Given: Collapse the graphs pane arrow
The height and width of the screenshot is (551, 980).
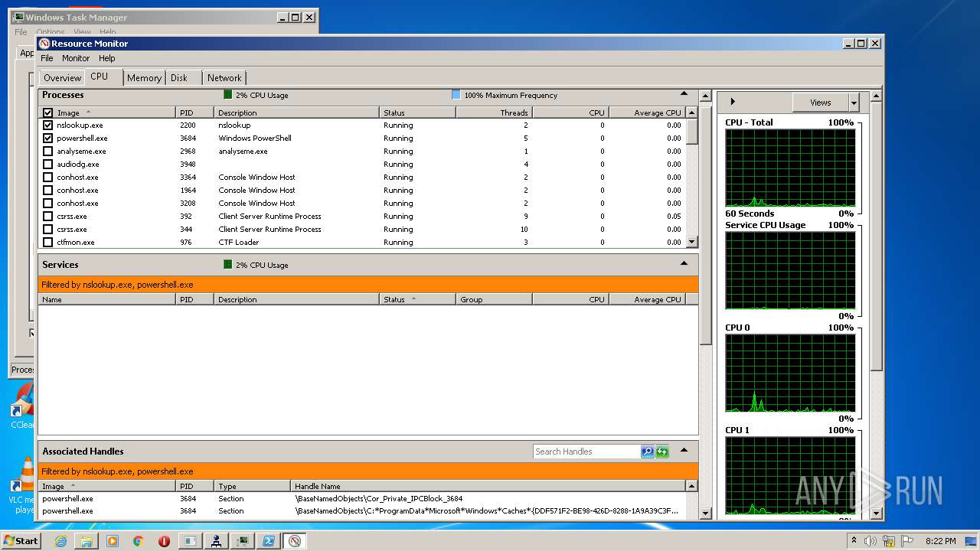Looking at the screenshot, I should (x=733, y=102).
